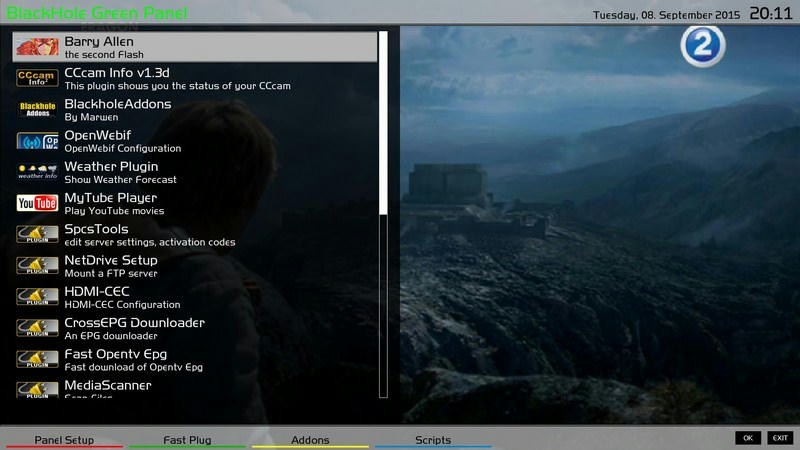Click "By Marwen" description text

pyautogui.click(x=91, y=117)
